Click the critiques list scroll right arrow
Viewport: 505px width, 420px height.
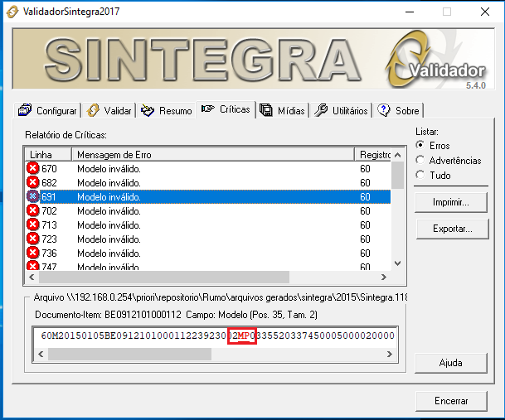pos(384,277)
